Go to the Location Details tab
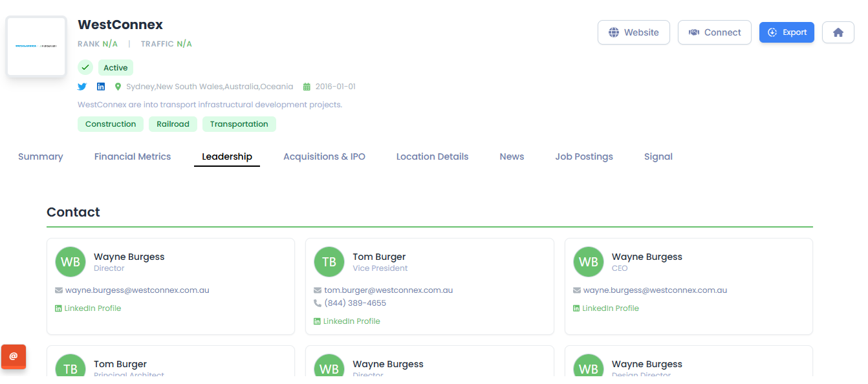Viewport: 868px width, 384px height. [x=433, y=156]
